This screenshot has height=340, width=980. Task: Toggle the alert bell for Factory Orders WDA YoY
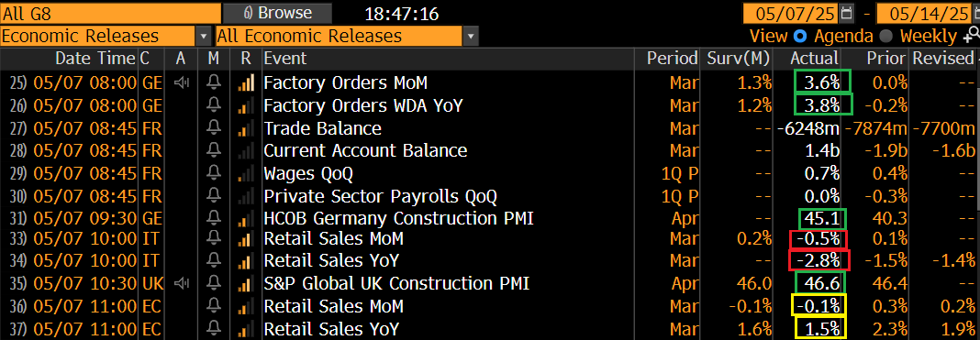pos(215,105)
